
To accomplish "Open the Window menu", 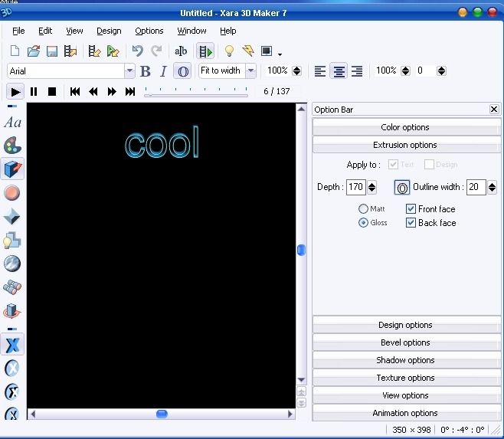I will (191, 31).
